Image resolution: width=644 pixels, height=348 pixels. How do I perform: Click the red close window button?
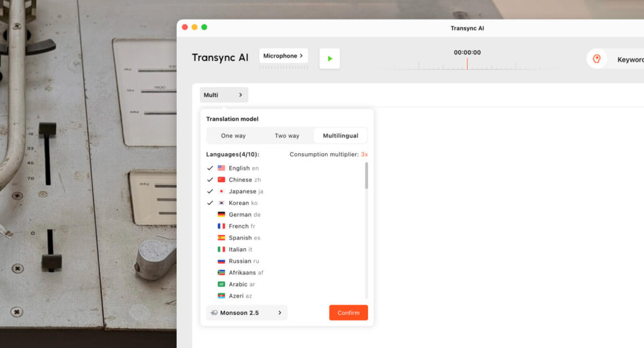coord(185,27)
